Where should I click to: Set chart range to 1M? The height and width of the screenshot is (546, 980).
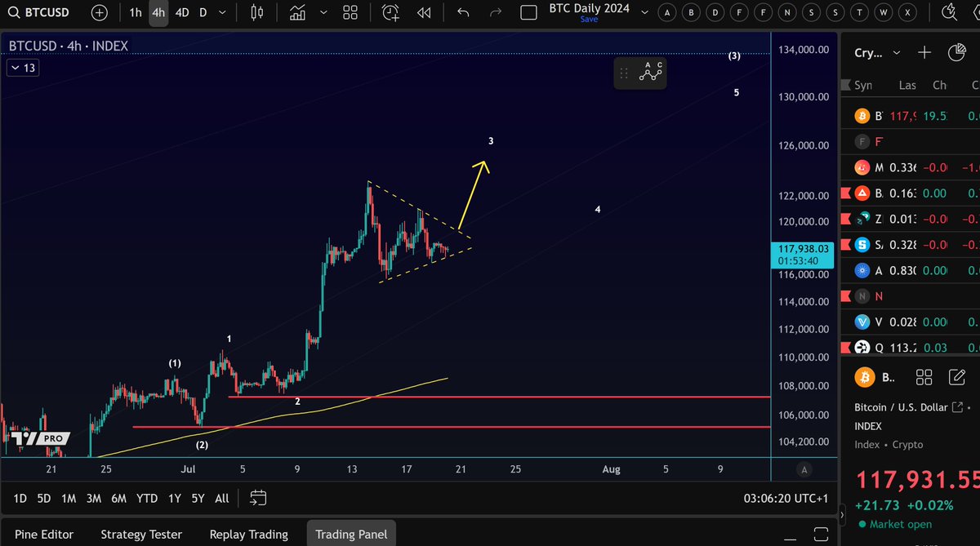[x=69, y=498]
